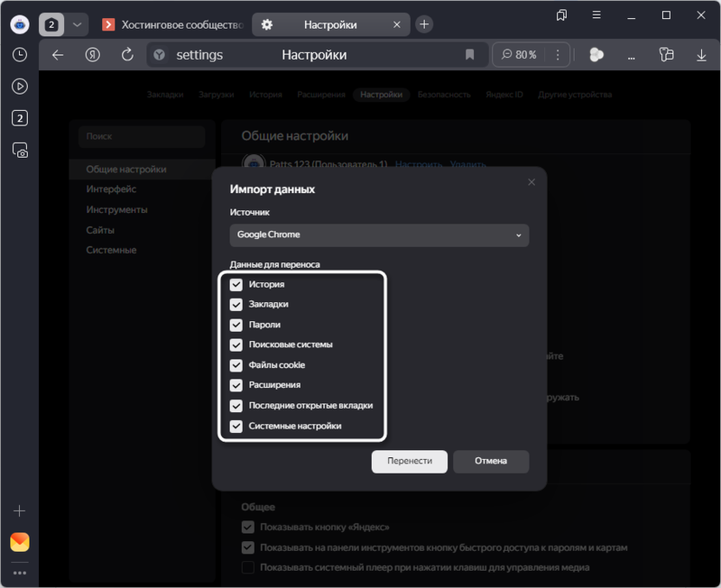Click the Перенести button
This screenshot has width=721, height=588.
(x=409, y=461)
